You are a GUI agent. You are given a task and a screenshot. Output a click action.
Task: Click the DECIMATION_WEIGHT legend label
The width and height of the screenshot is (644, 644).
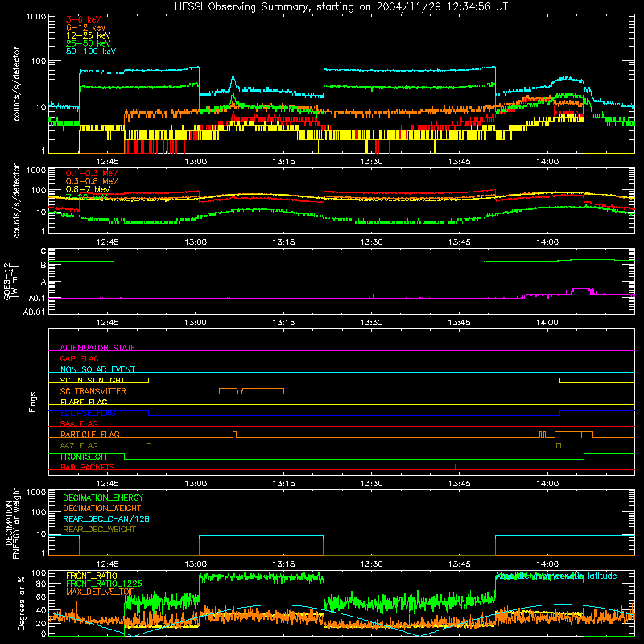click(102, 508)
